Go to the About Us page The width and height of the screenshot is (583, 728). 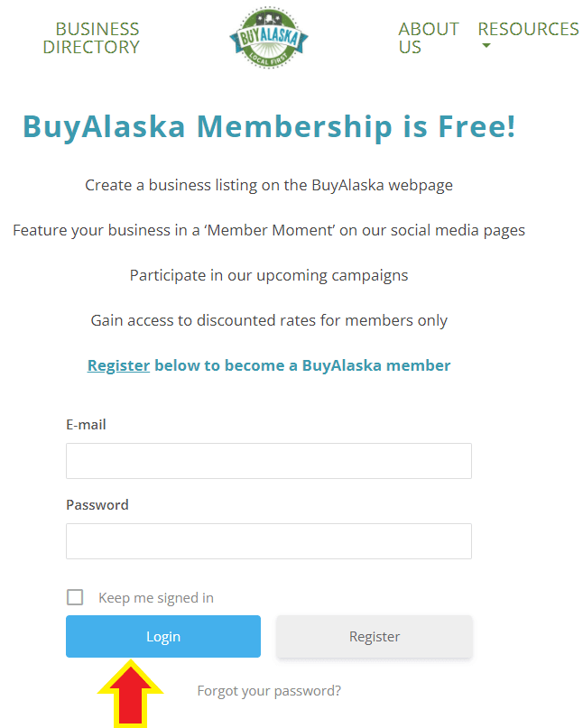click(429, 38)
